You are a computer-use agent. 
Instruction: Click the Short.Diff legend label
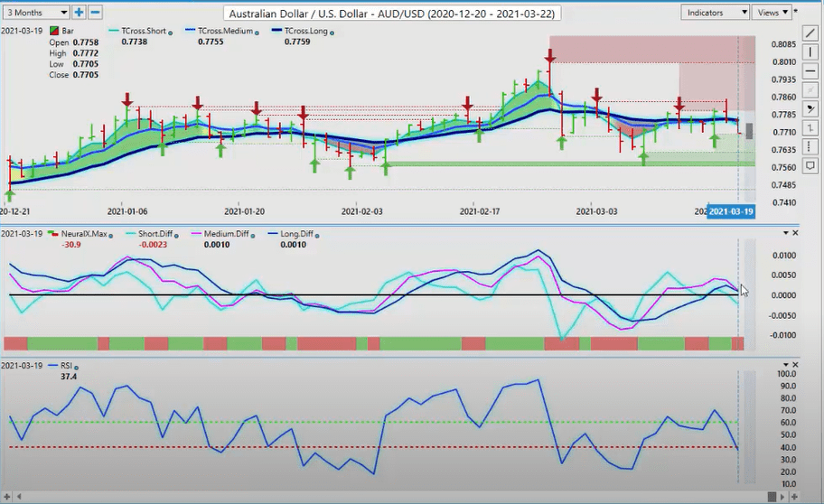click(x=155, y=234)
